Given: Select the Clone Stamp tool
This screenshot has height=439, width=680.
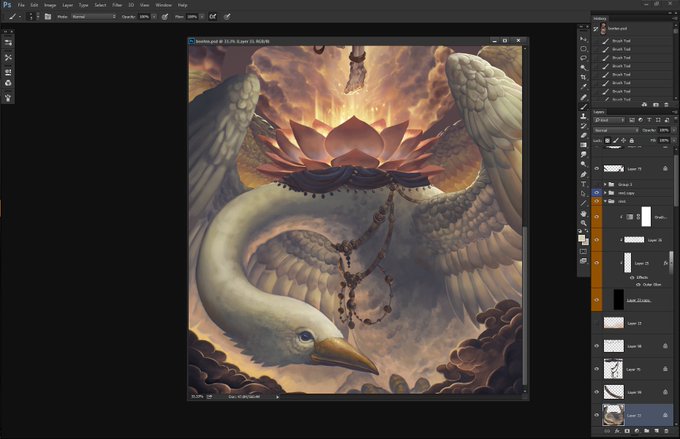Looking at the screenshot, I should 584,116.
